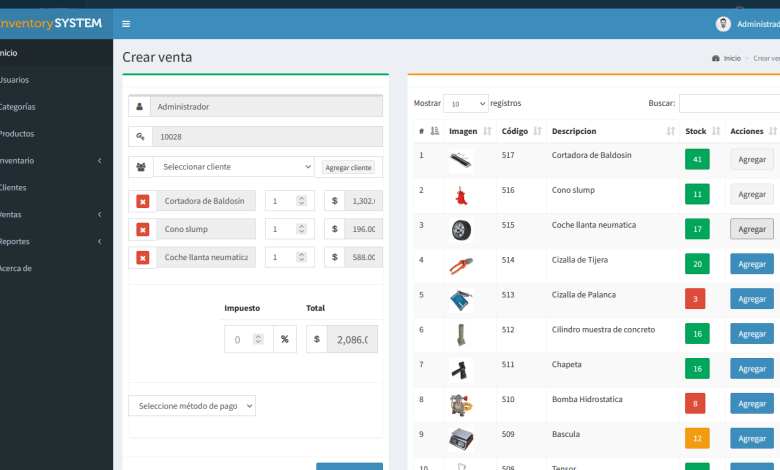Click Bomba Hidrostatica product thumbnail
Image resolution: width=780 pixels, height=470 pixels.
[460, 403]
